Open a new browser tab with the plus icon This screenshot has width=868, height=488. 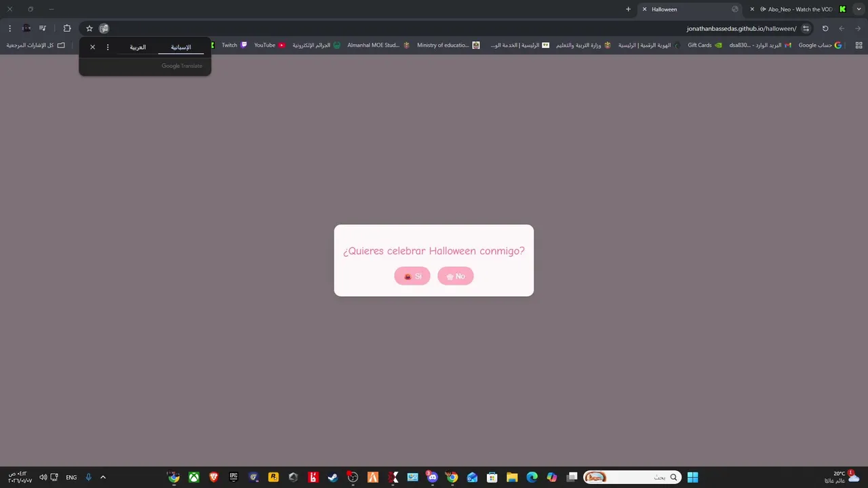coord(628,9)
